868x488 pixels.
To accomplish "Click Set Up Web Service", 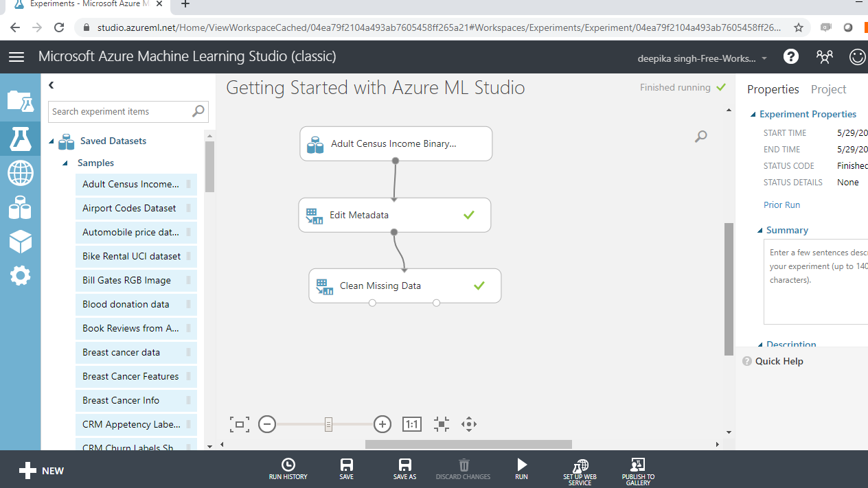I will tap(580, 472).
